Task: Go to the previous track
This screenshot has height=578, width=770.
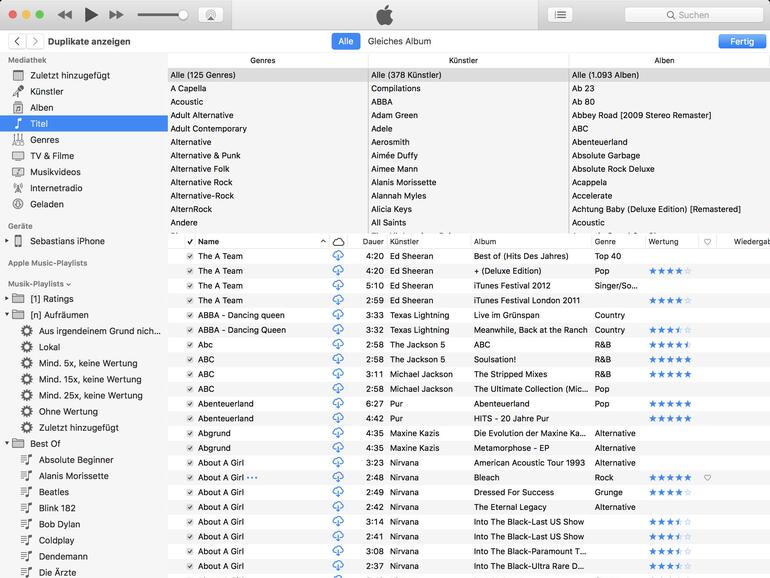Action: (65, 15)
